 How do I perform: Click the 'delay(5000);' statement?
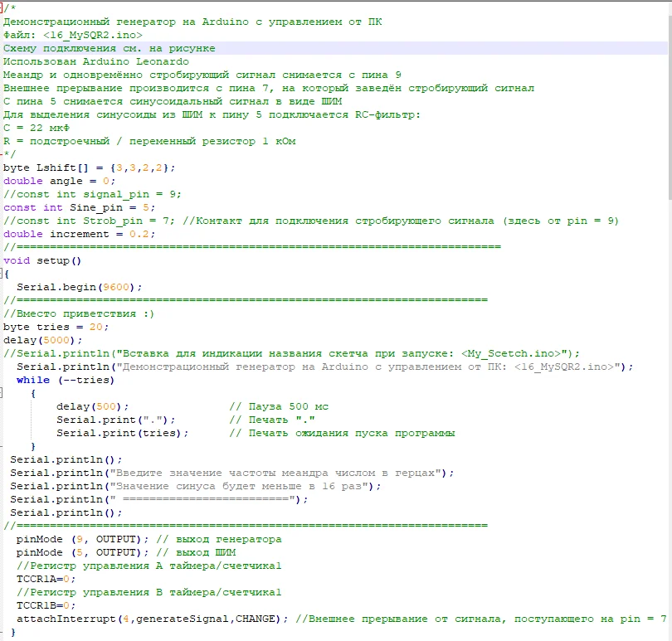[x=42, y=340]
